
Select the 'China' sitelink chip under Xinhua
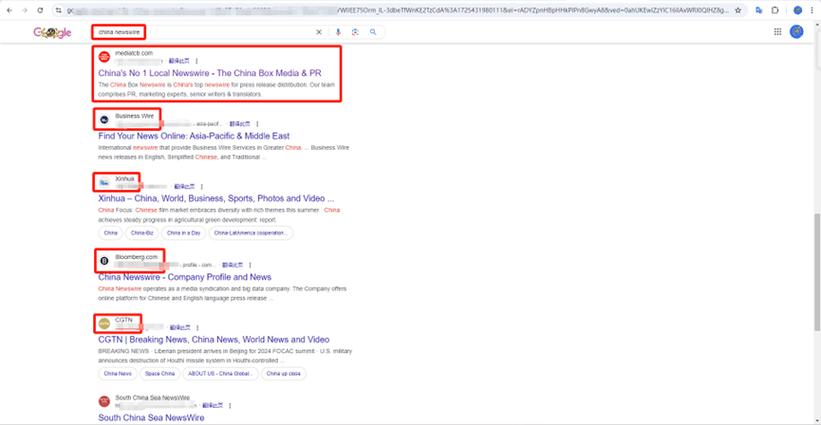110,233
